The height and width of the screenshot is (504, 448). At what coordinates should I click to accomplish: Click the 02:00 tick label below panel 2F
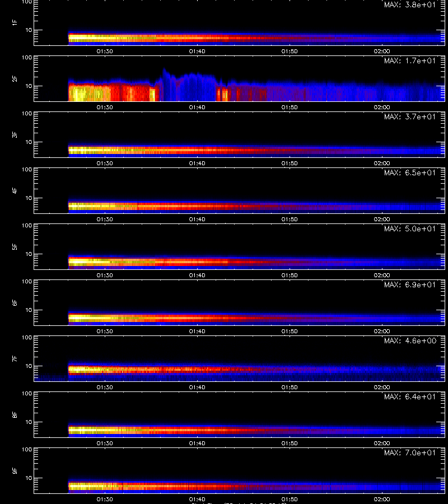point(382,108)
